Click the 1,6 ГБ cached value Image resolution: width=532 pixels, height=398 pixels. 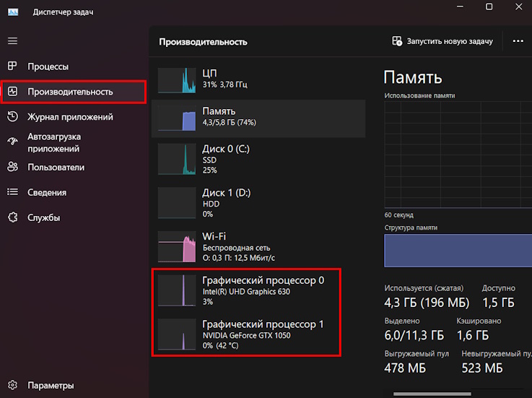(x=473, y=335)
